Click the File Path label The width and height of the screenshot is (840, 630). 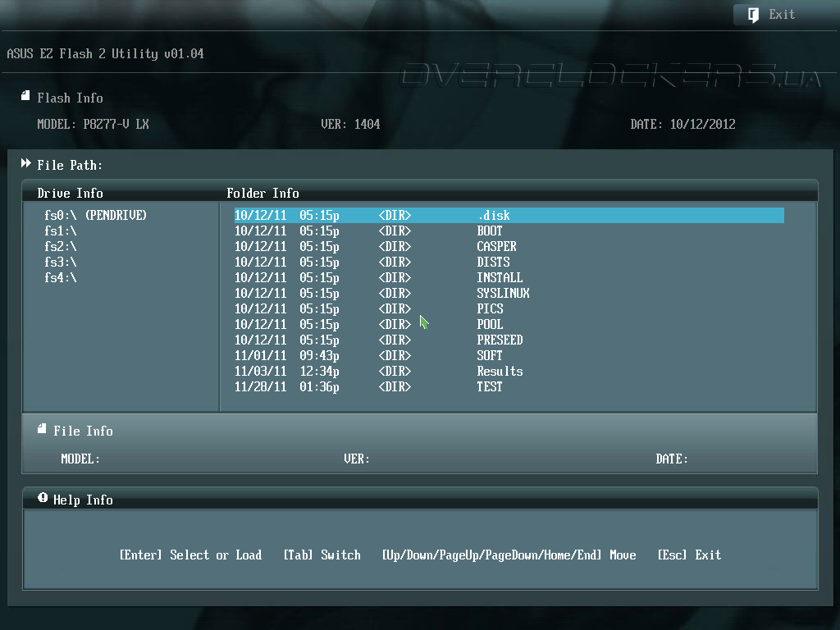coord(70,165)
